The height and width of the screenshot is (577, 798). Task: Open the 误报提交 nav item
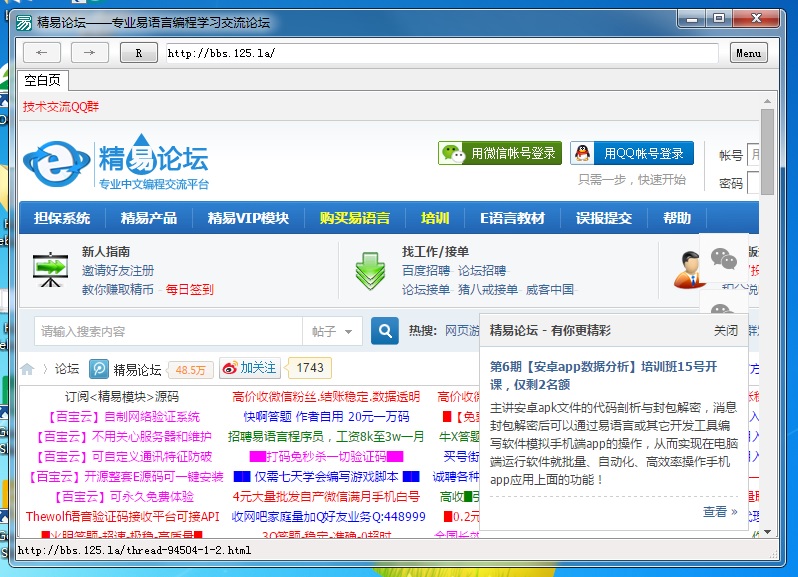point(604,218)
